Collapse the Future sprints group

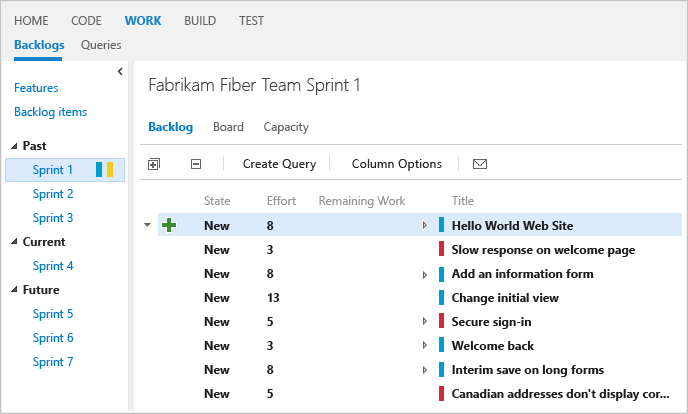point(14,290)
